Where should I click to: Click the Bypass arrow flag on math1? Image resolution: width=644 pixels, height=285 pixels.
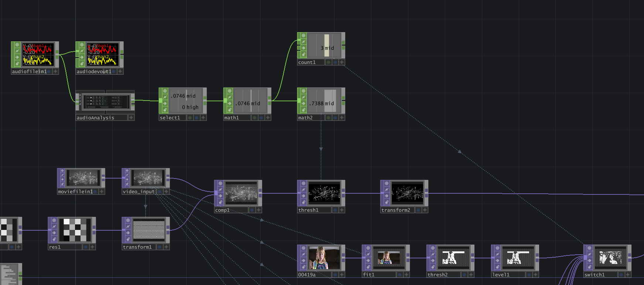click(x=229, y=104)
